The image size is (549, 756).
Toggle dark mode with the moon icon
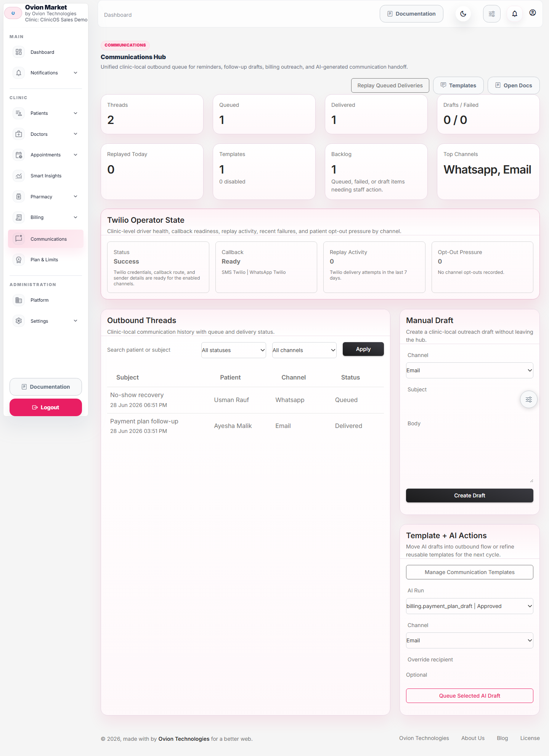click(x=463, y=14)
